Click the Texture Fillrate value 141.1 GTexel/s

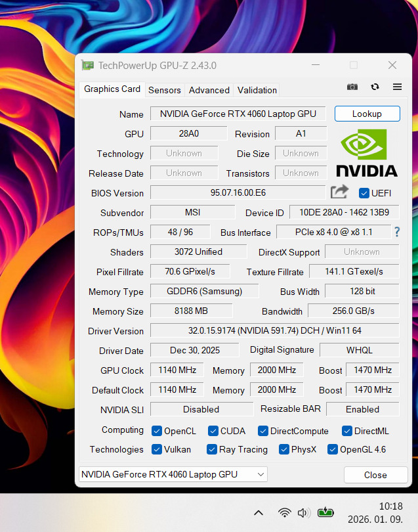(354, 271)
